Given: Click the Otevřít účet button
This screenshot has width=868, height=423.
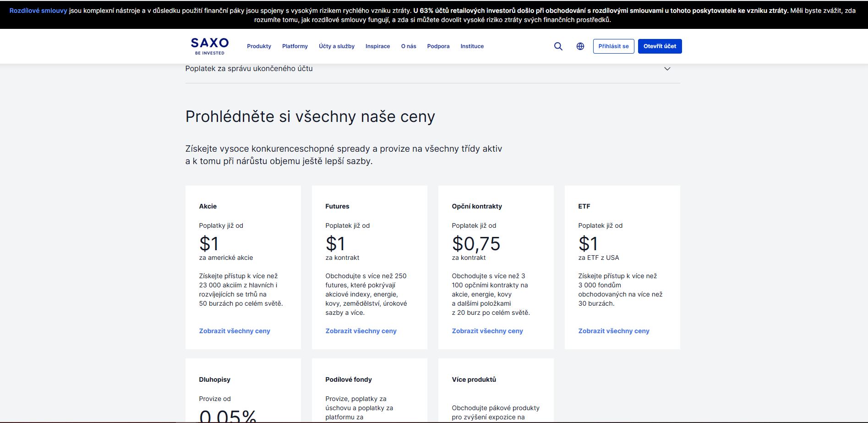Looking at the screenshot, I should pos(660,46).
